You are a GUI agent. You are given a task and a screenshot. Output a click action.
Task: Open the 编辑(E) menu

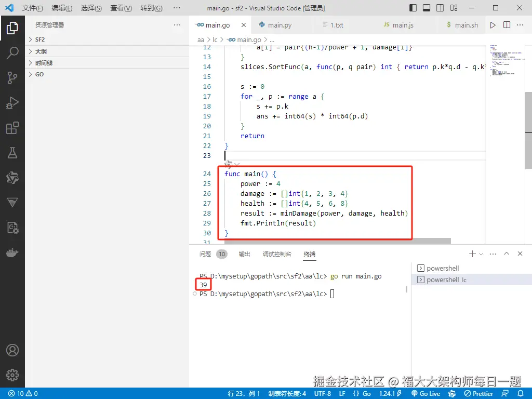pos(62,8)
